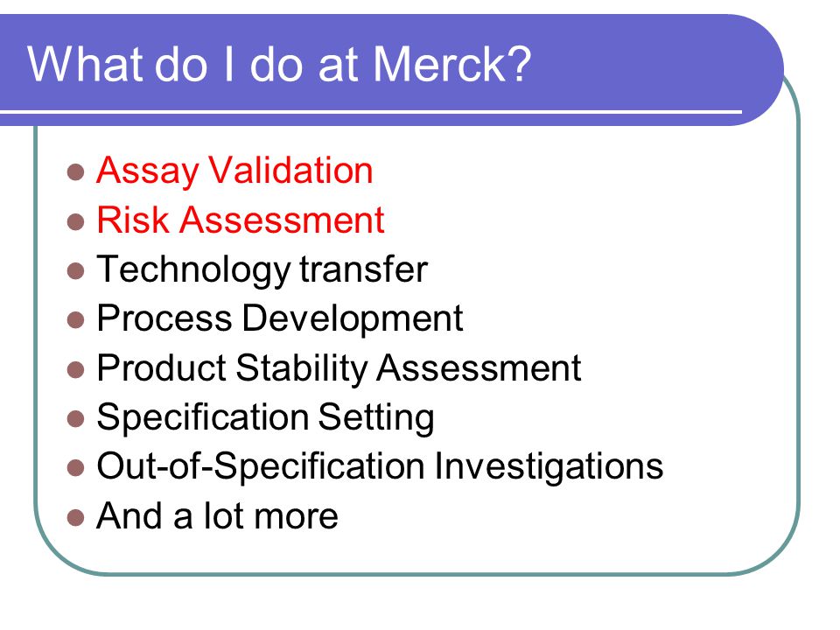Click 'Out-of-Specification Investigations' text

tap(380, 467)
